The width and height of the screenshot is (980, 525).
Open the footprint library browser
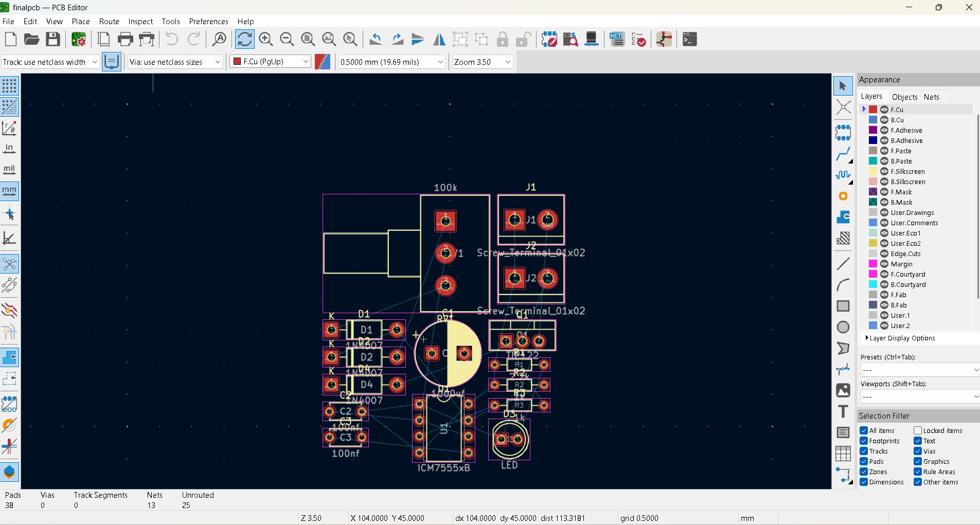[571, 39]
